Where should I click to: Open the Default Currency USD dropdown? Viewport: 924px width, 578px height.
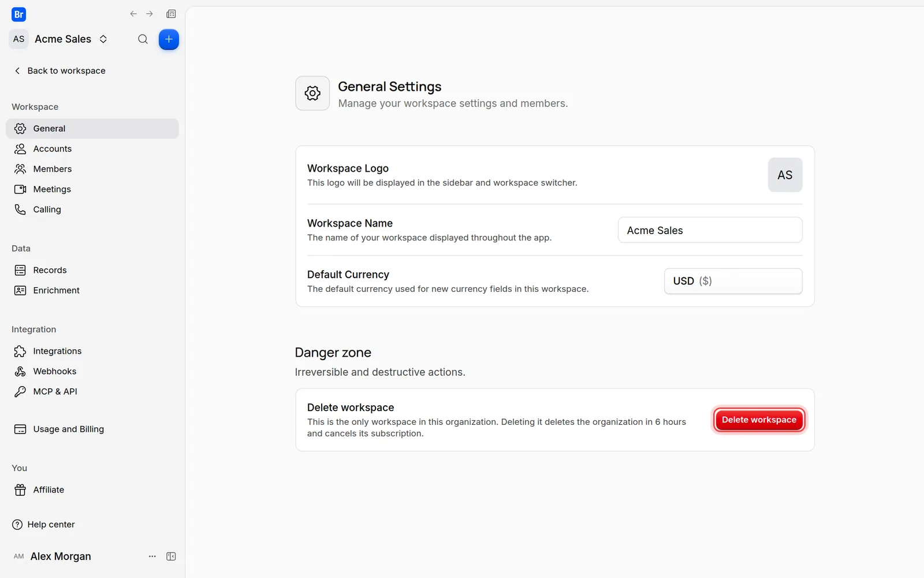click(733, 281)
